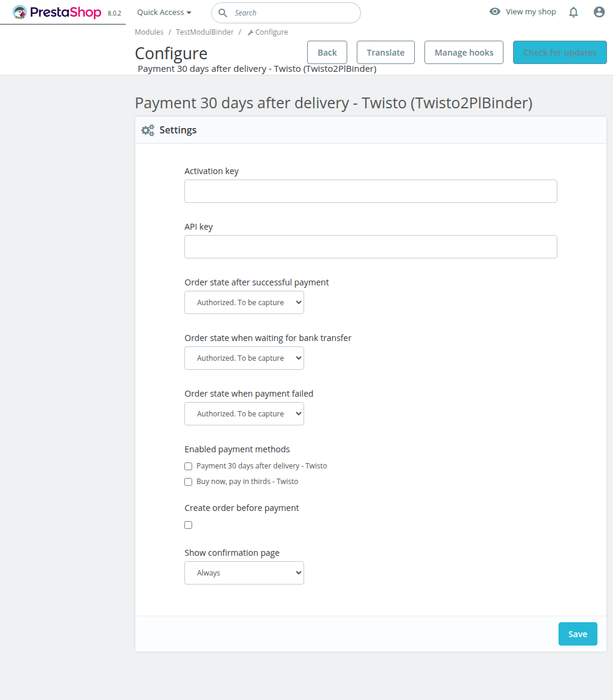613x700 pixels.
Task: Click the wrench icon beside Configure breadcrumb
Action: click(251, 32)
